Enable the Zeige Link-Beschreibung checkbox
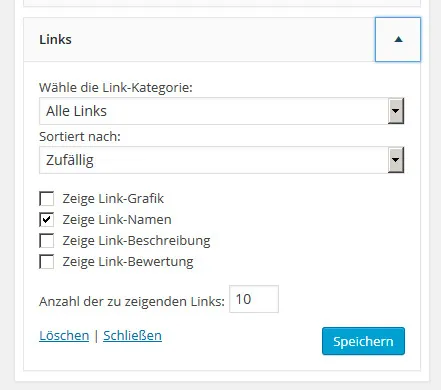Viewport: 441px width, 390px height. click(47, 241)
